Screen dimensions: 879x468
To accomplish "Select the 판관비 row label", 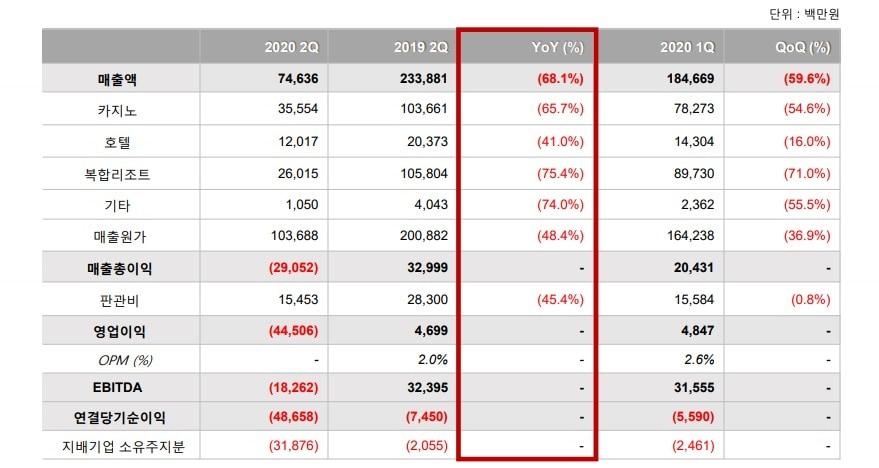I will 120,299.
